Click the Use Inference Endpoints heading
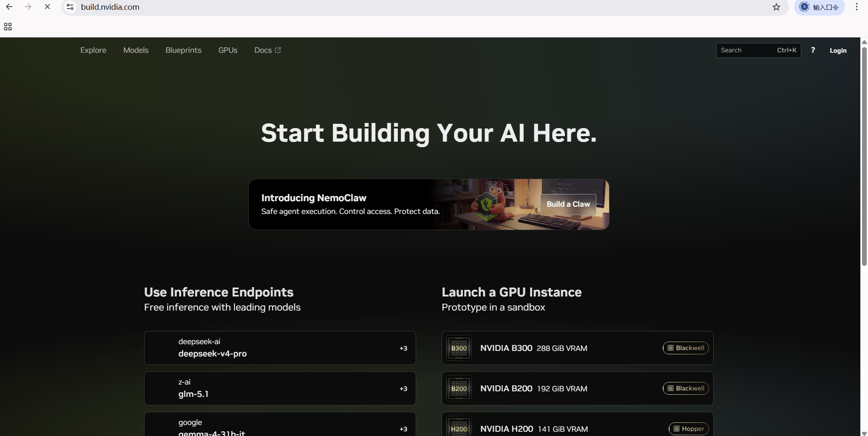The height and width of the screenshot is (436, 868). pos(218,292)
